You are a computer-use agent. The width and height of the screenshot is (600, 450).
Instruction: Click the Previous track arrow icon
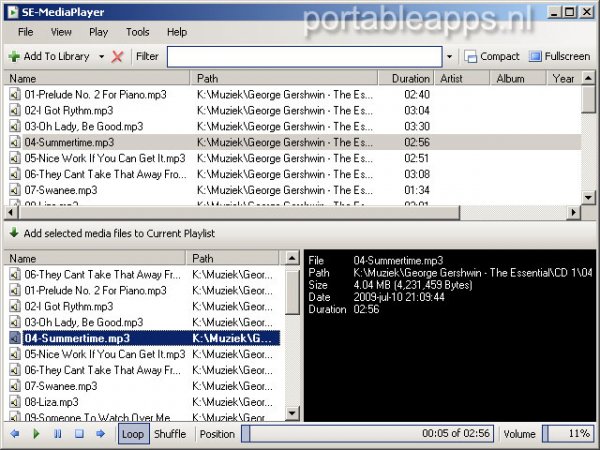click(x=15, y=434)
